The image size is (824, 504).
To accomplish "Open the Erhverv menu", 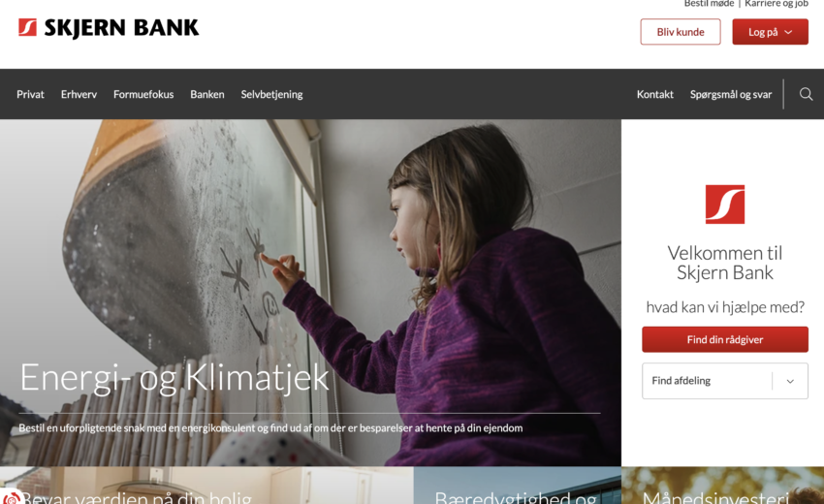I will pos(79,95).
